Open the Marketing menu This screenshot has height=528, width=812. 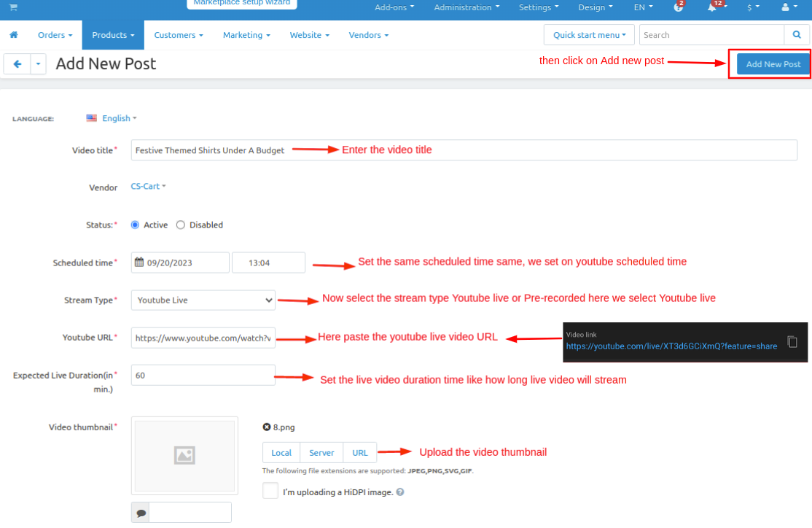[x=246, y=35]
